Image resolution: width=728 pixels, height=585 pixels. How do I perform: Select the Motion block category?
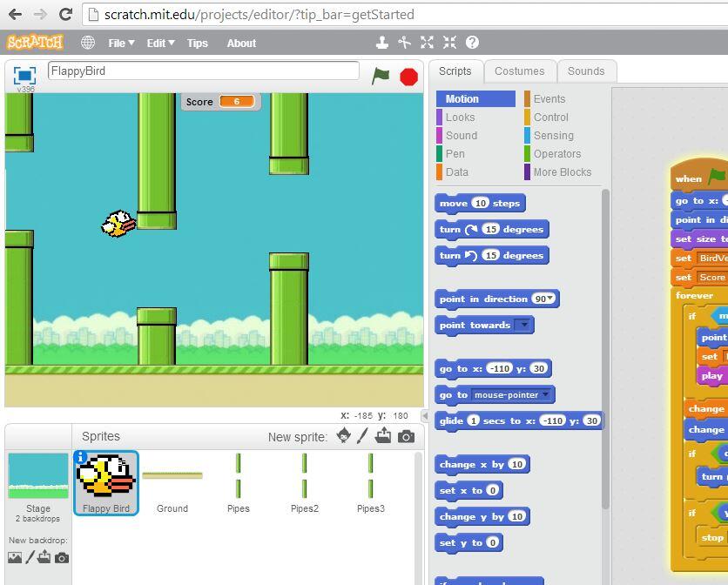(475, 99)
